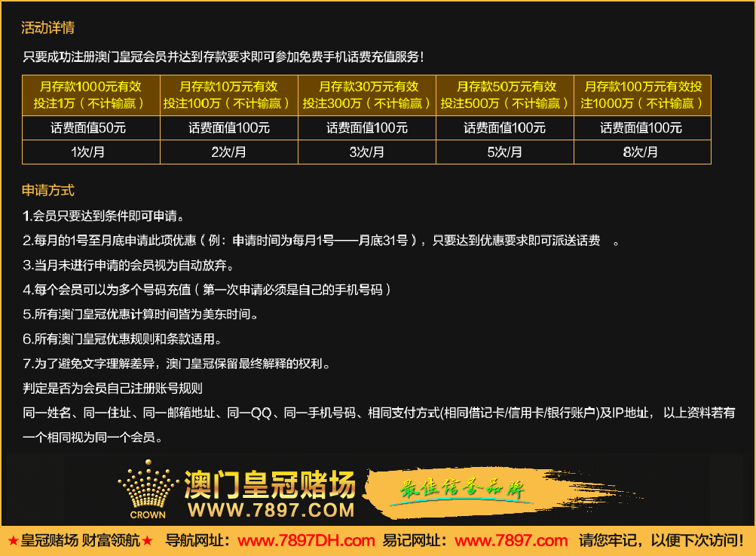Click the cell 话费面值50元

pos(91,128)
